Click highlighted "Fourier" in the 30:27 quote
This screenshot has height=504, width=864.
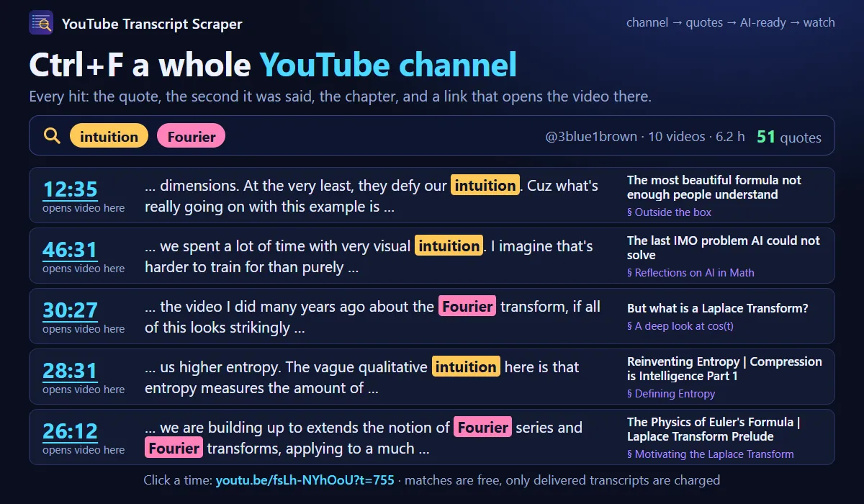pos(468,307)
